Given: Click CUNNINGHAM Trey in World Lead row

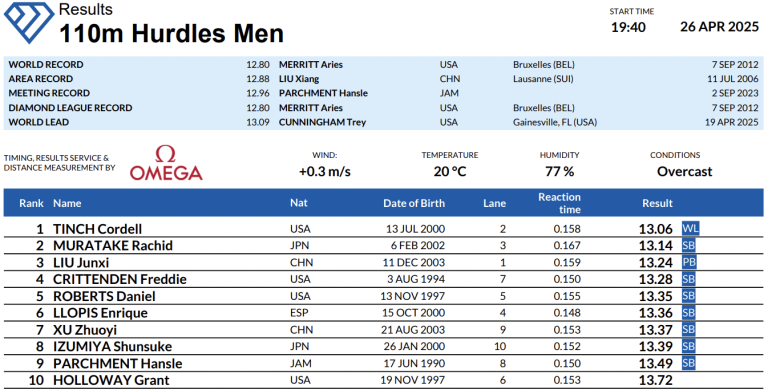Looking at the screenshot, I should (x=322, y=122).
